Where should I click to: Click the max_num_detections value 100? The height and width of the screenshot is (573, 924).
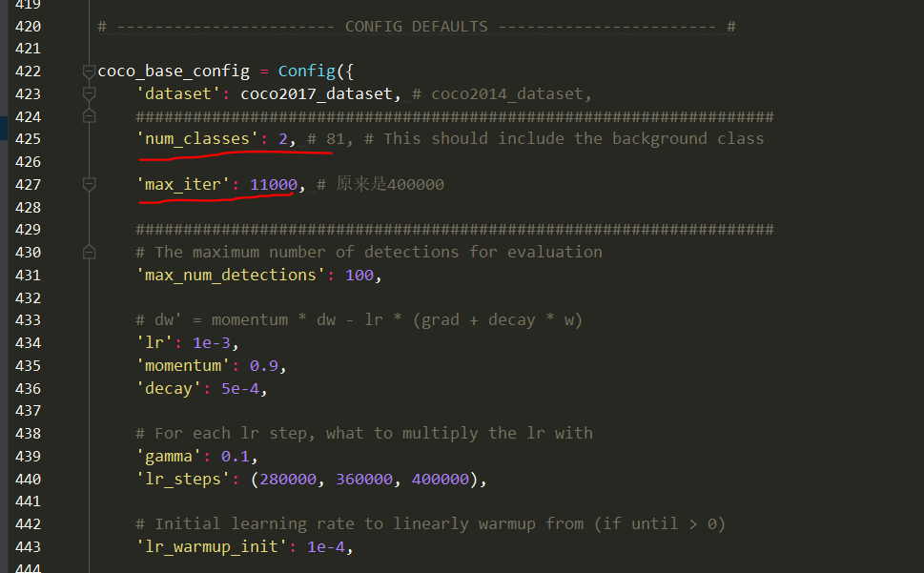359,275
